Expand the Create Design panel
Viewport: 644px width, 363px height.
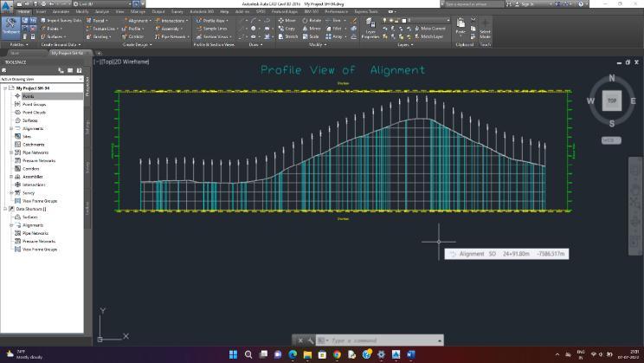[x=137, y=44]
